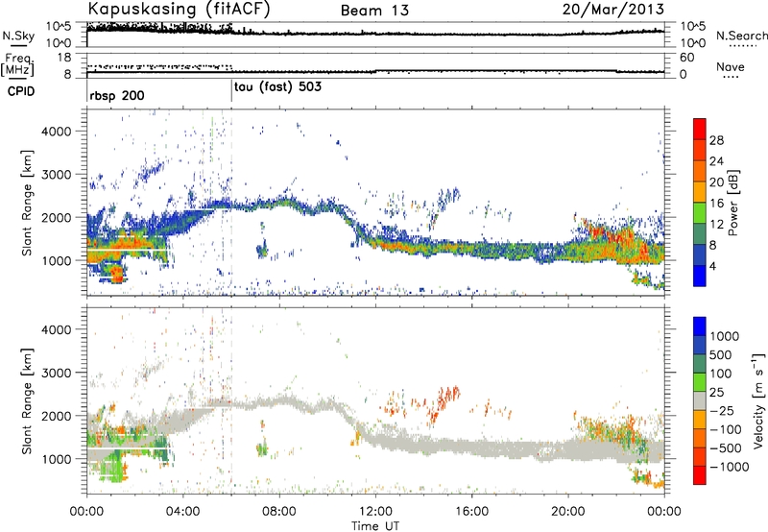Click the 3000 tick on velocity panel axis

pos(56,373)
